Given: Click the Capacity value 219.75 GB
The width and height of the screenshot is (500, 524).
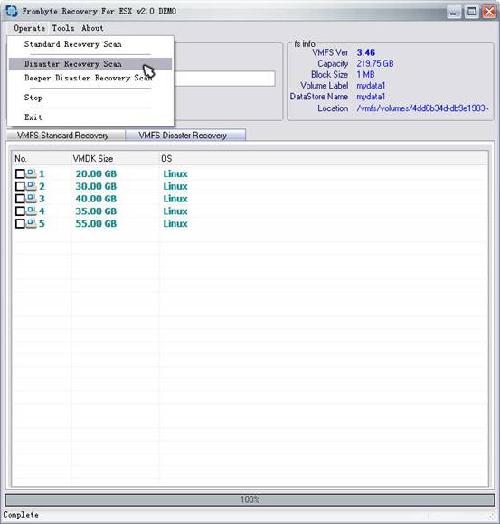Looking at the screenshot, I should (375, 63).
